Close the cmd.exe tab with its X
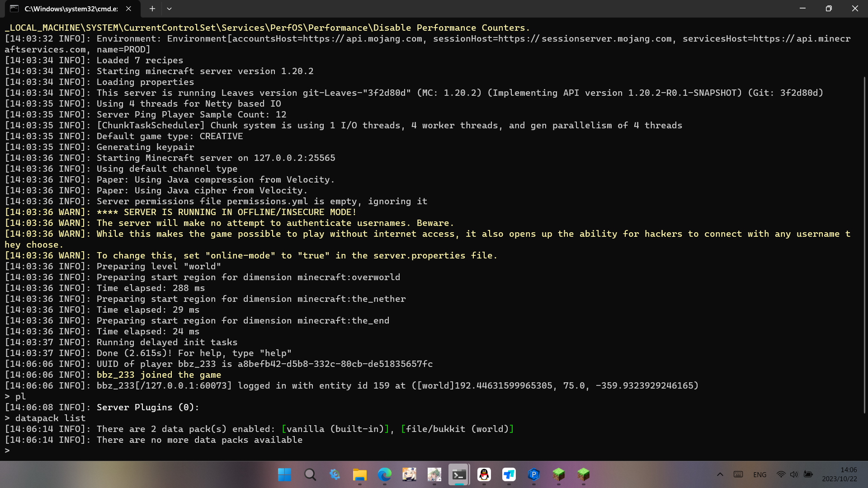868x488 pixels. click(128, 9)
